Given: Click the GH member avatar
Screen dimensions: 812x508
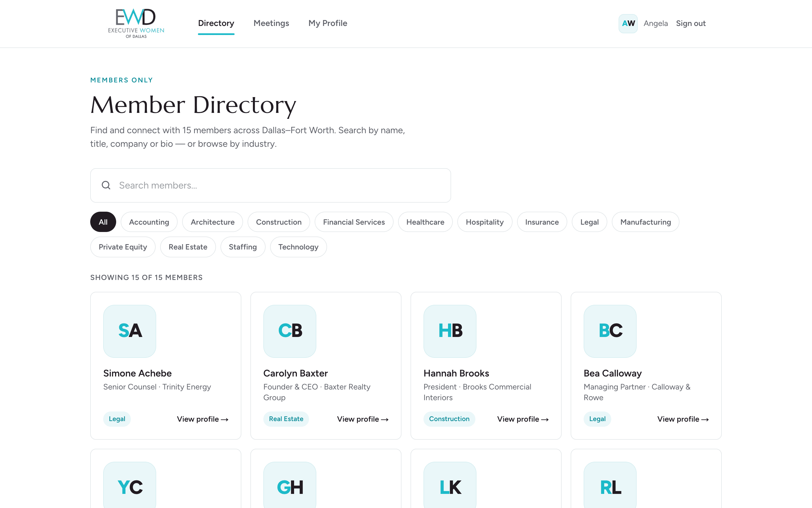Looking at the screenshot, I should point(290,485).
